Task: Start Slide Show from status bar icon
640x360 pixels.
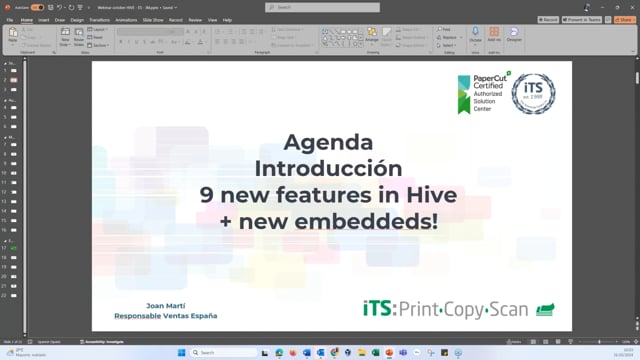Action: tap(571, 342)
